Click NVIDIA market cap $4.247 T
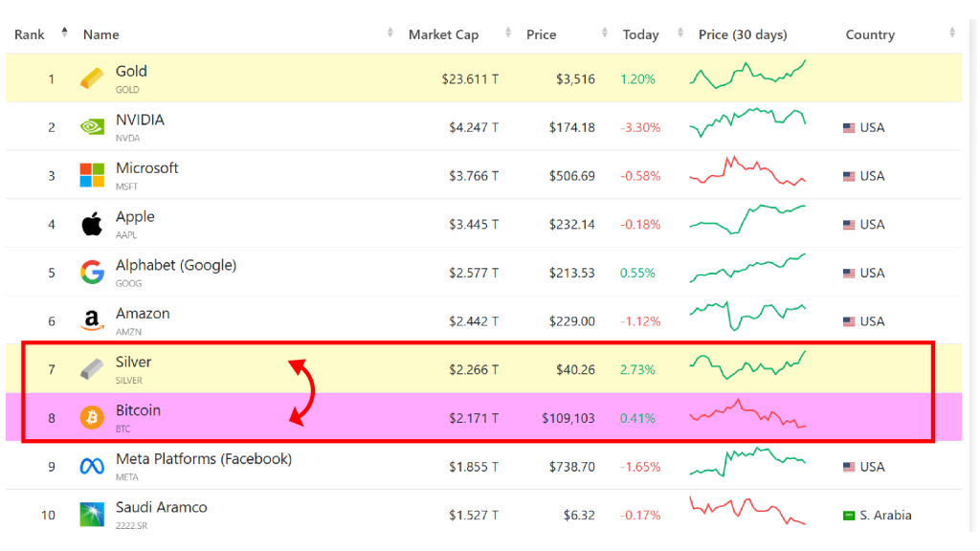980x551 pixels. pyautogui.click(x=474, y=127)
